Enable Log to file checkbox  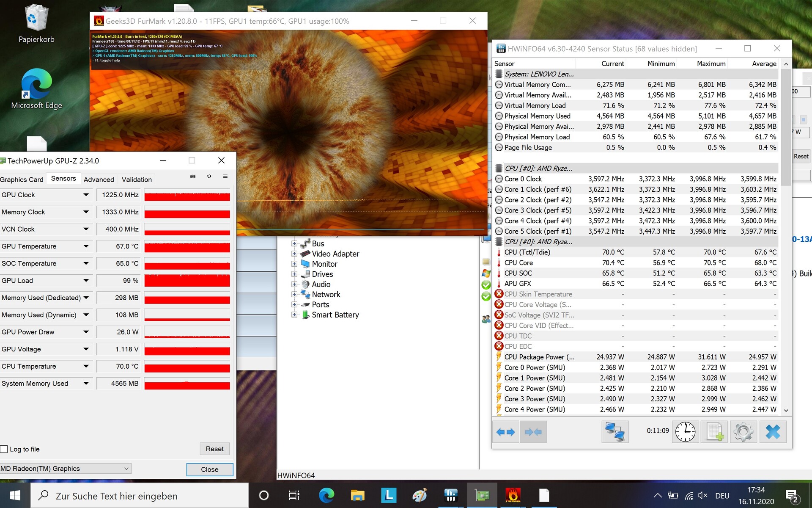click(4, 449)
